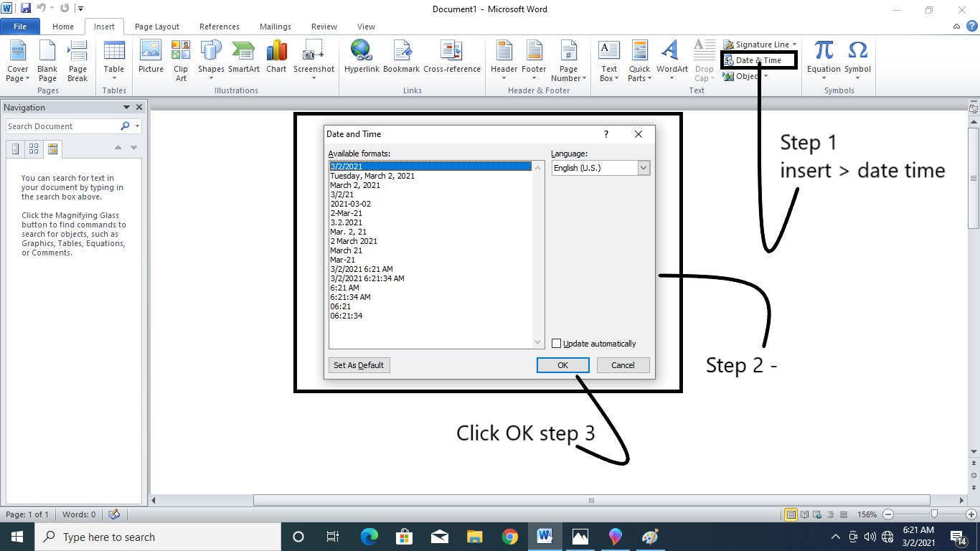The height and width of the screenshot is (551, 980).
Task: Open the Table insert menu
Action: point(114,62)
